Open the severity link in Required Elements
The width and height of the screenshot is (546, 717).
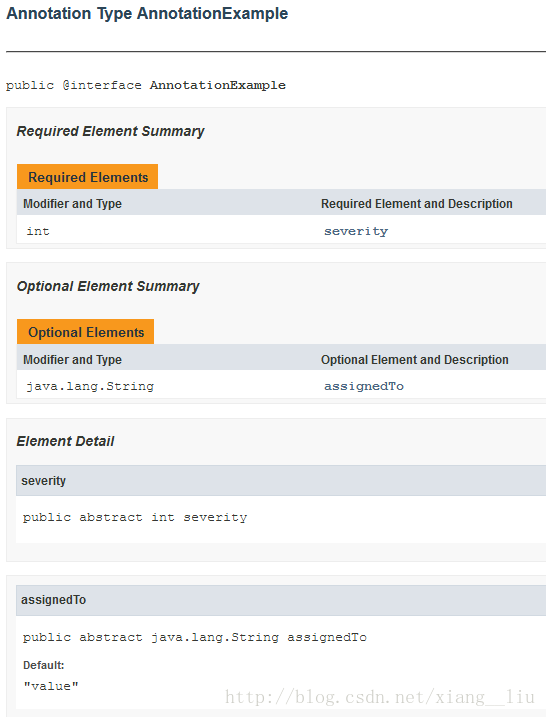356,231
